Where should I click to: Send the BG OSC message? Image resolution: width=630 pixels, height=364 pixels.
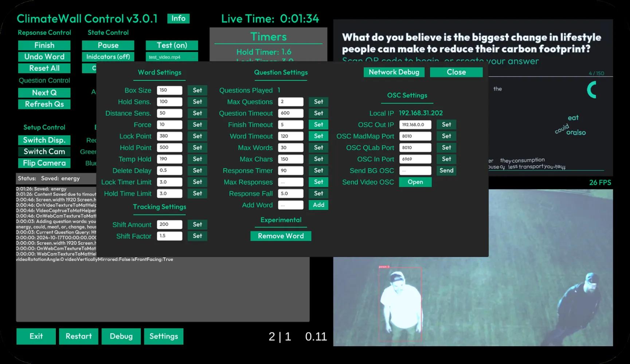[446, 170]
